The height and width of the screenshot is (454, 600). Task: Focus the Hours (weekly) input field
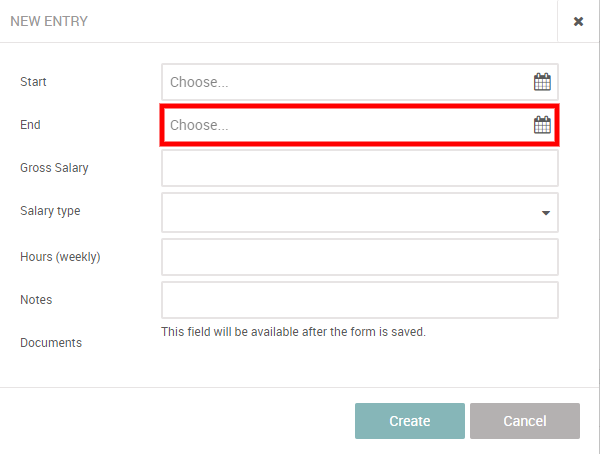pos(359,256)
